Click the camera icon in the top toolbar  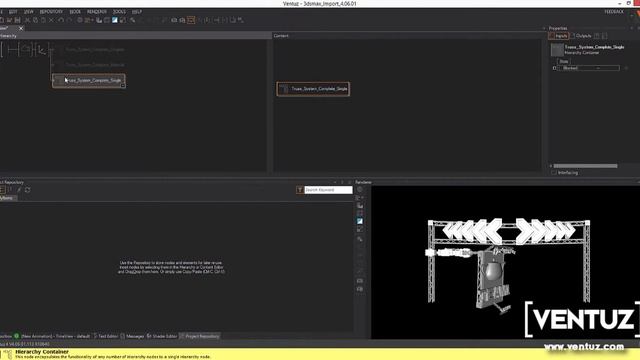pos(174,20)
